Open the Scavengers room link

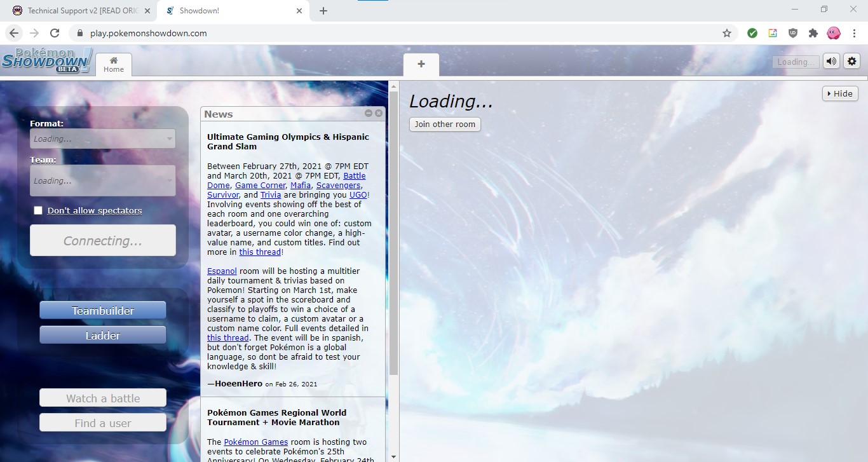[338, 186]
